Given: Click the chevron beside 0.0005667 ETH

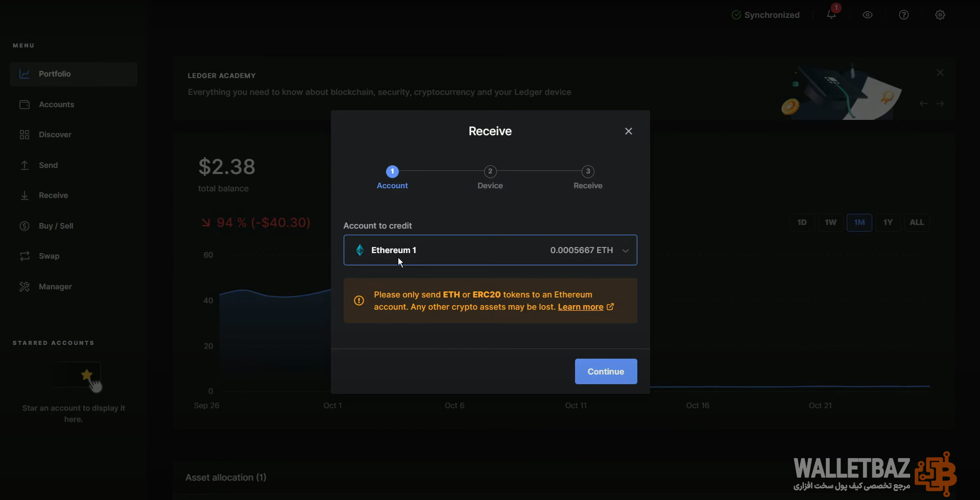Looking at the screenshot, I should coord(625,251).
